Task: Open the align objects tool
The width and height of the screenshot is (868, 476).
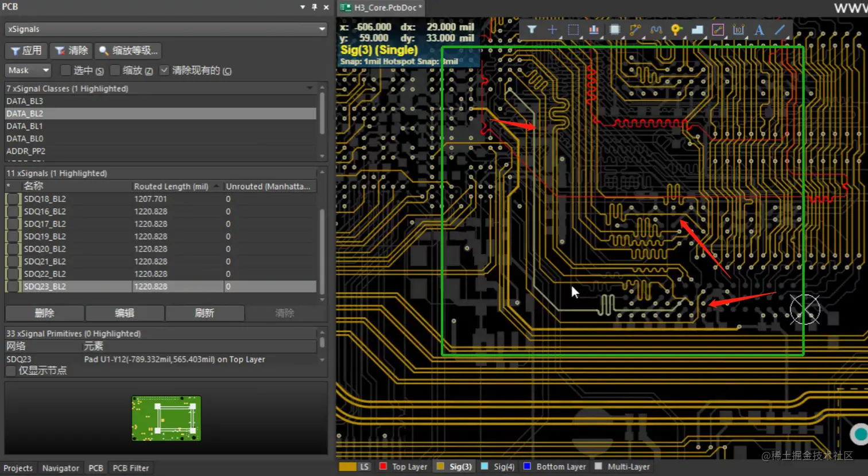Action: click(x=594, y=30)
